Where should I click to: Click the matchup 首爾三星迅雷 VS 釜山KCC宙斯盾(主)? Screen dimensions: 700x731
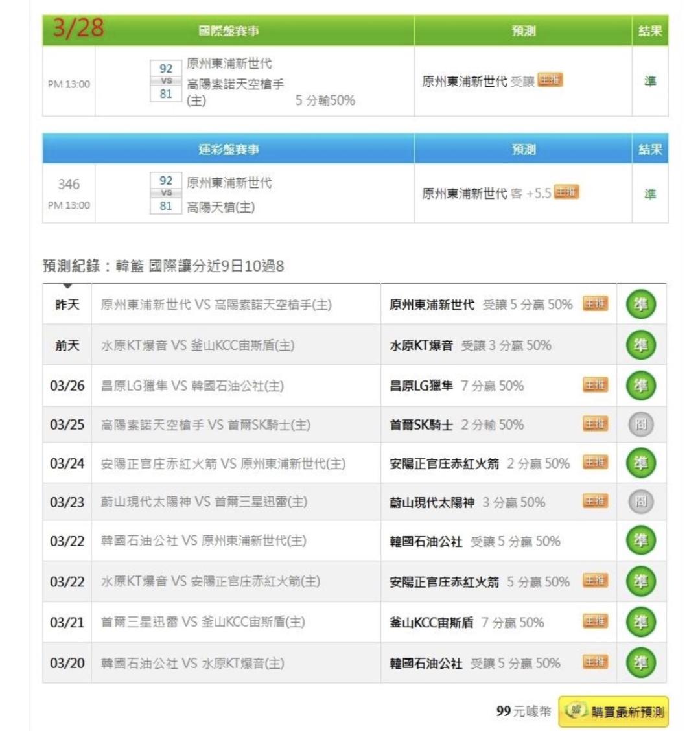tap(203, 622)
